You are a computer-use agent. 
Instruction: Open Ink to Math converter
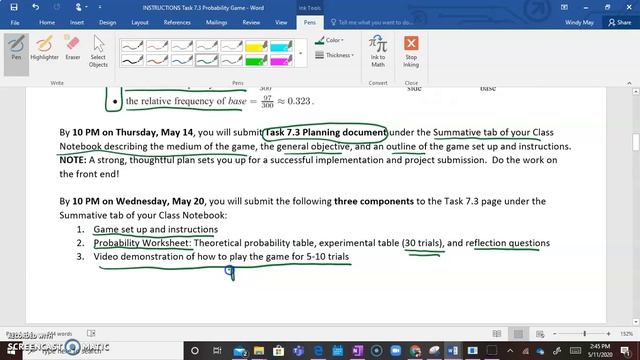pyautogui.click(x=378, y=51)
